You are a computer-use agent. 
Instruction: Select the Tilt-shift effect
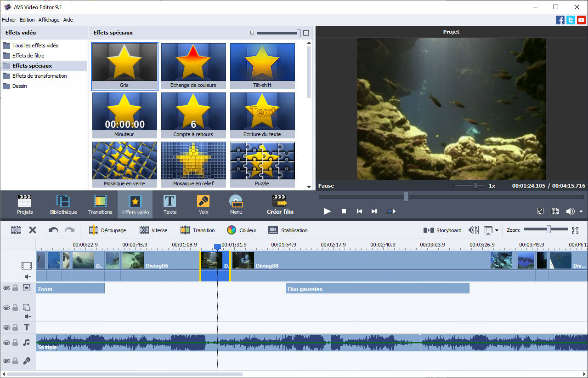262,66
